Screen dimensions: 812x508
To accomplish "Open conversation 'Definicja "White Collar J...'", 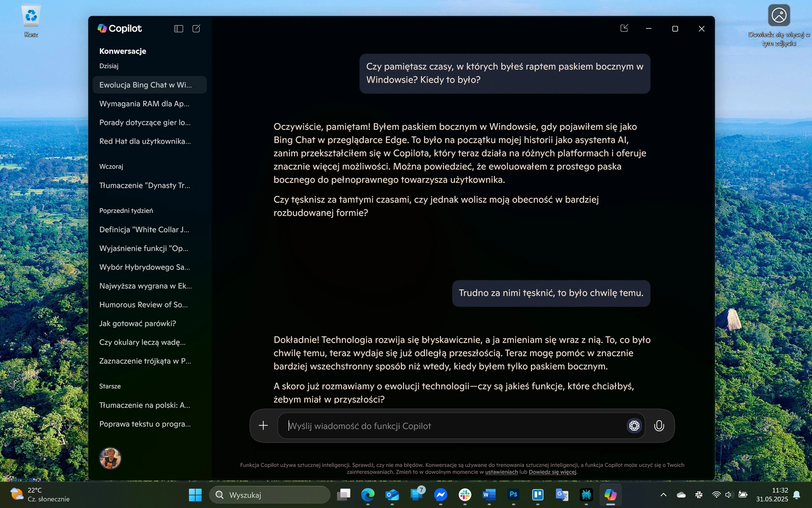I will tap(149, 230).
